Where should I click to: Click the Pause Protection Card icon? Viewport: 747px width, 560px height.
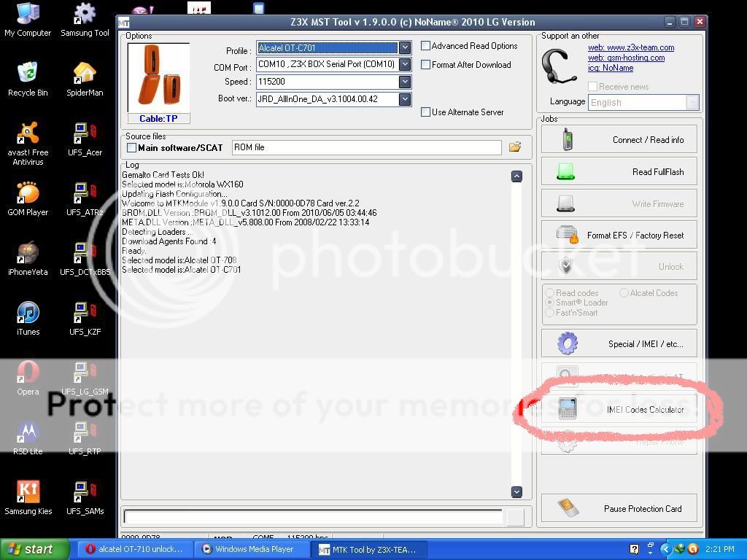567,508
